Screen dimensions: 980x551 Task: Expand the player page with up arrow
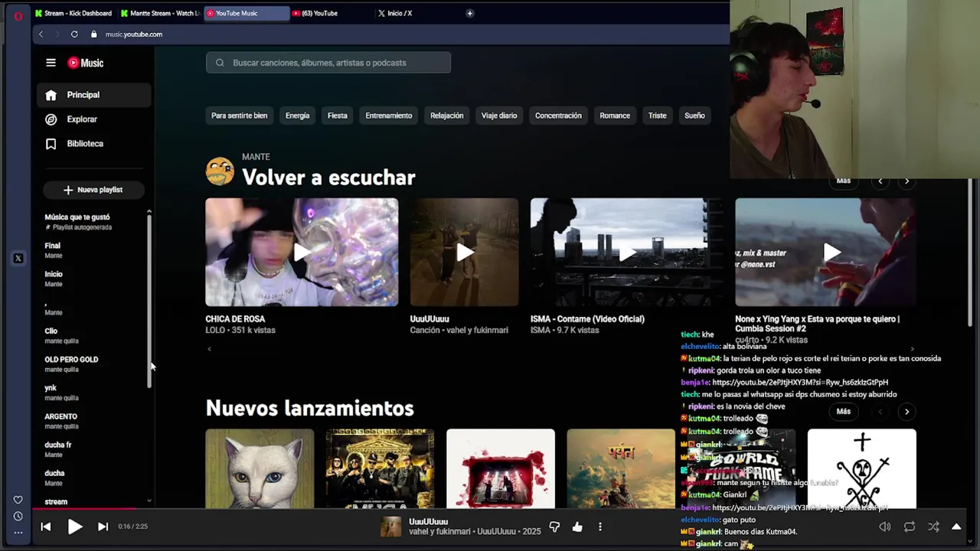coord(956,527)
